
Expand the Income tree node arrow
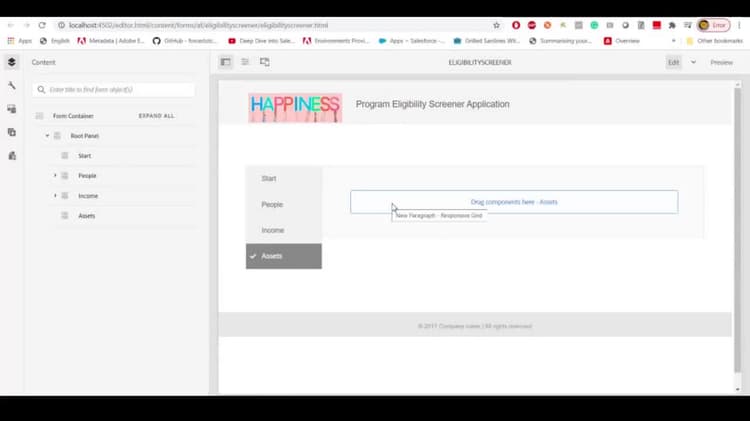(x=55, y=196)
